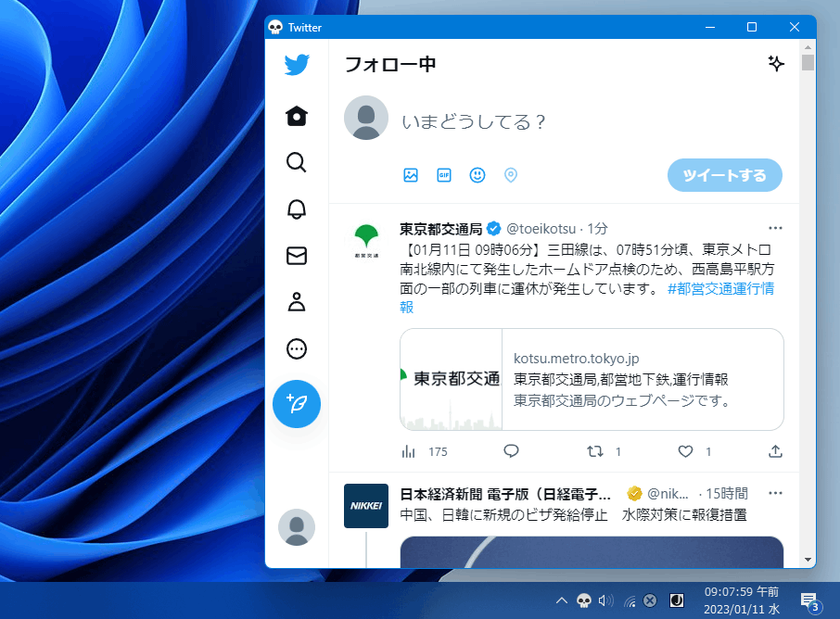Add a GIF with the GIF icon
The image size is (840, 619).
[x=444, y=175]
